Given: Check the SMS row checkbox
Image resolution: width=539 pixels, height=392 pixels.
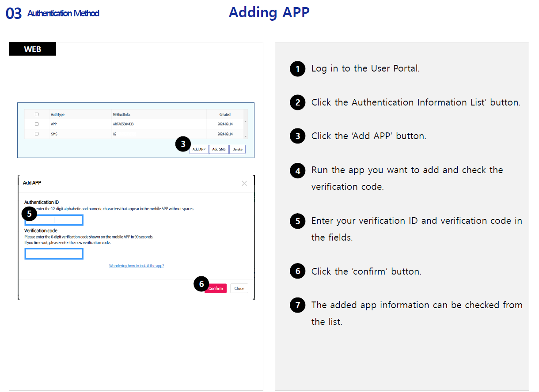Looking at the screenshot, I should pos(37,134).
